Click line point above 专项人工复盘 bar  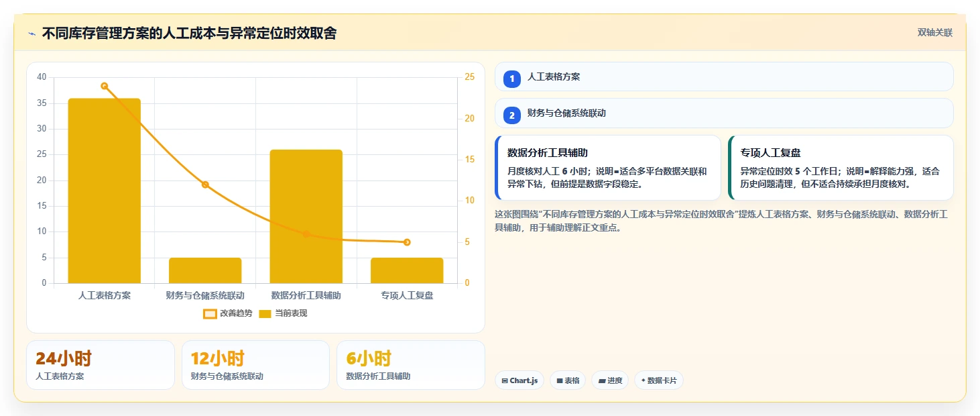[x=407, y=242]
